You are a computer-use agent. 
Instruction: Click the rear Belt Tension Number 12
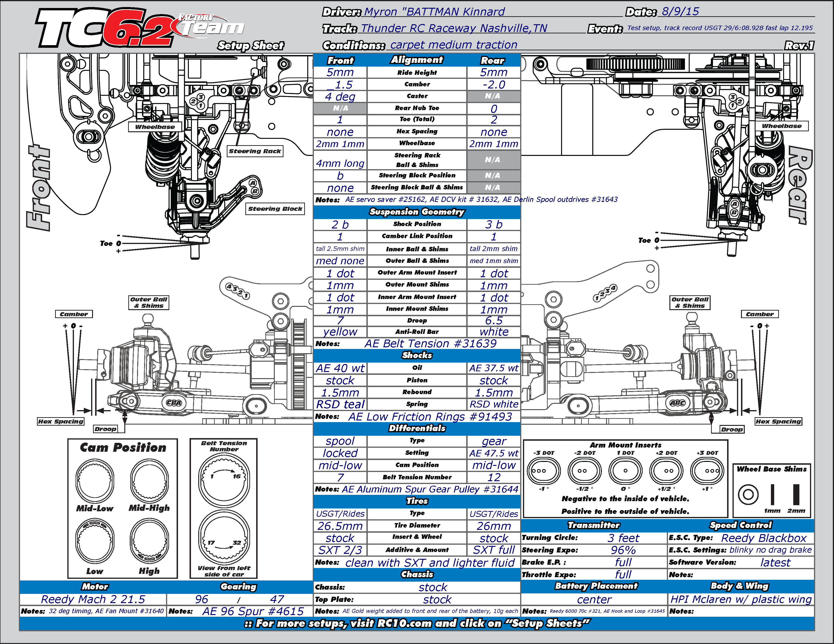[494, 477]
